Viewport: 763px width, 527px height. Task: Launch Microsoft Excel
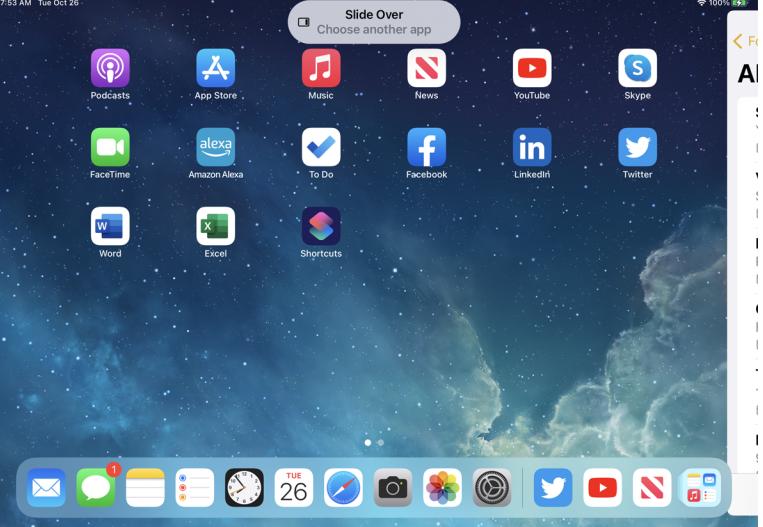216,226
